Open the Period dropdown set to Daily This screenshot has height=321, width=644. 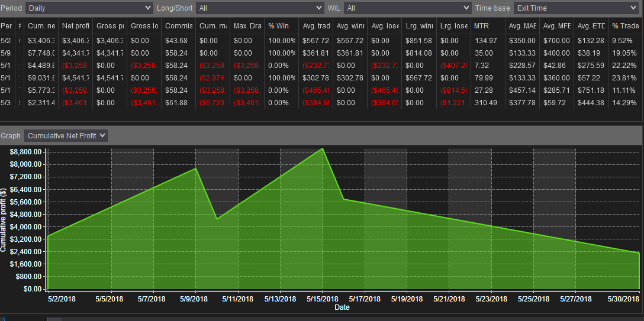(89, 8)
